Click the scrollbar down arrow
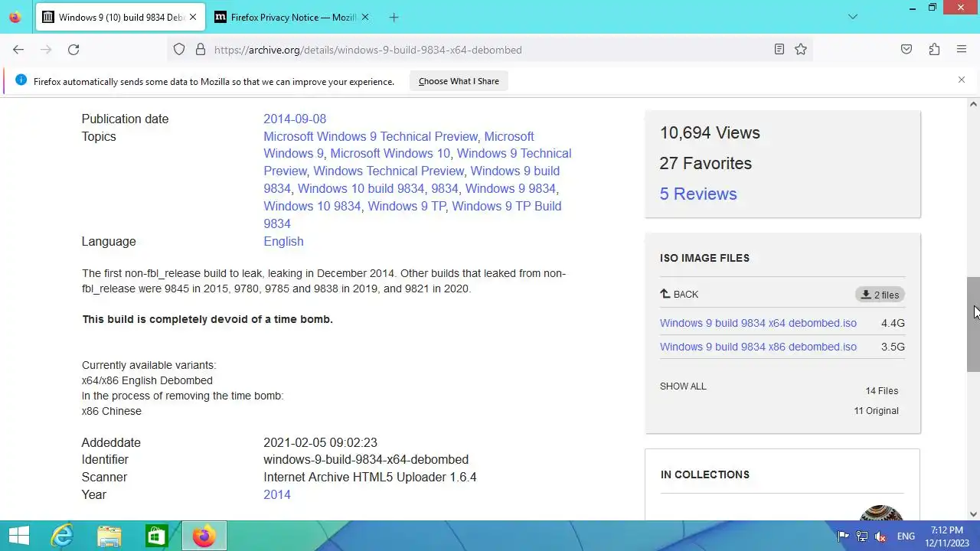 (x=973, y=514)
